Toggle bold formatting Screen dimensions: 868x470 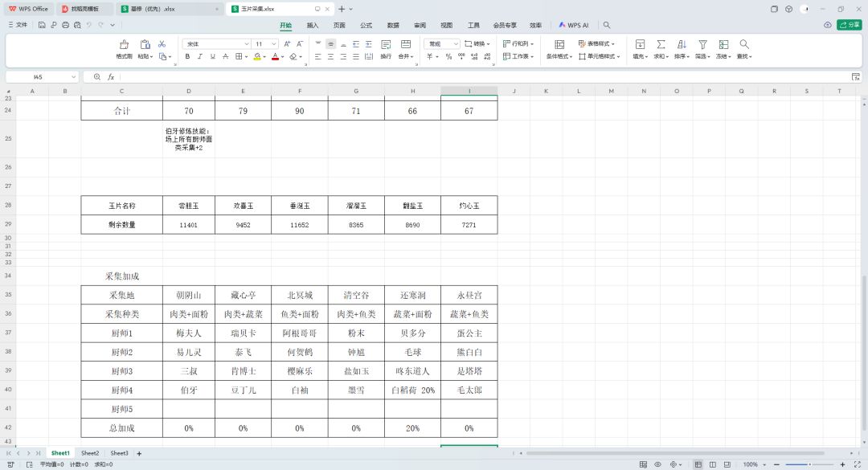tap(187, 56)
